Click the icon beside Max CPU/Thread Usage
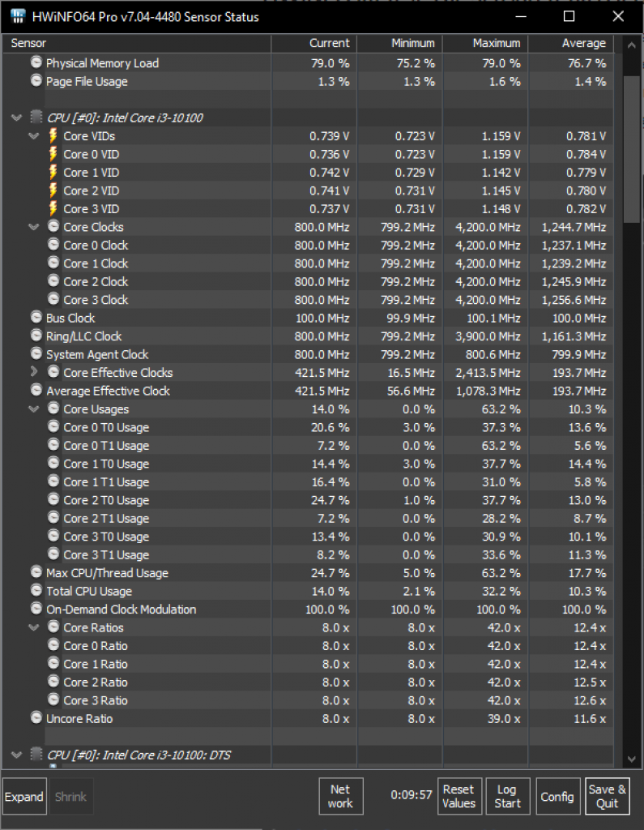Screen dimensions: 644x830 click(36, 572)
